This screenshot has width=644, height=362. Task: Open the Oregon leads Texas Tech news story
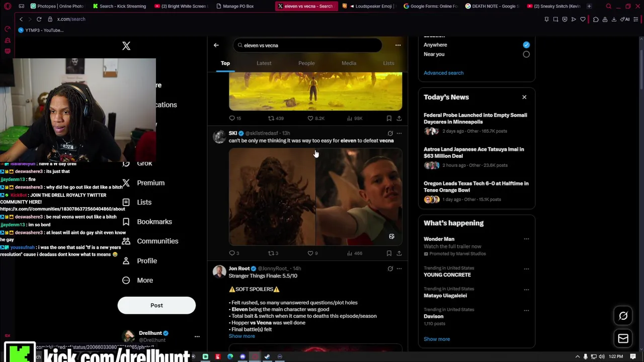click(x=475, y=191)
